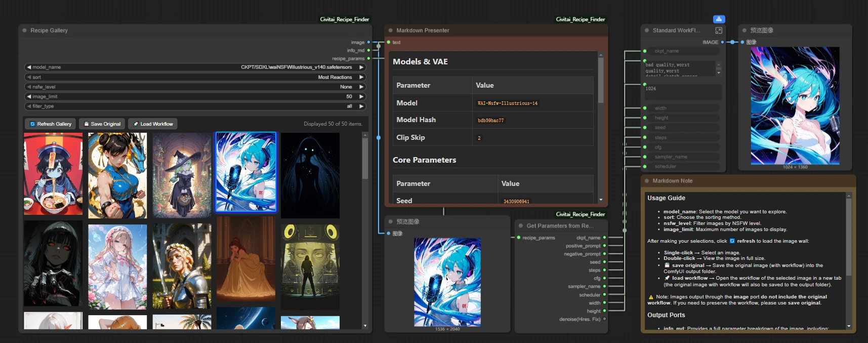Decrease image_limit with its left arrow
The image size is (868, 343).
[29, 96]
